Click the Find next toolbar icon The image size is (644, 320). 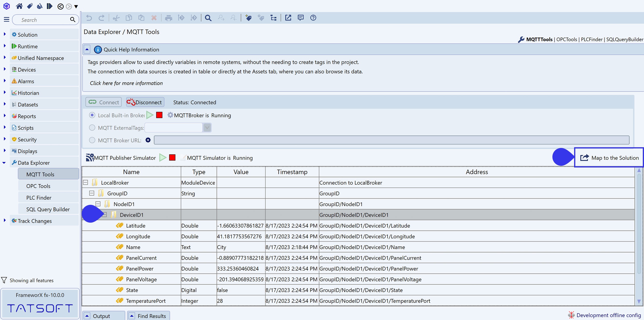221,18
